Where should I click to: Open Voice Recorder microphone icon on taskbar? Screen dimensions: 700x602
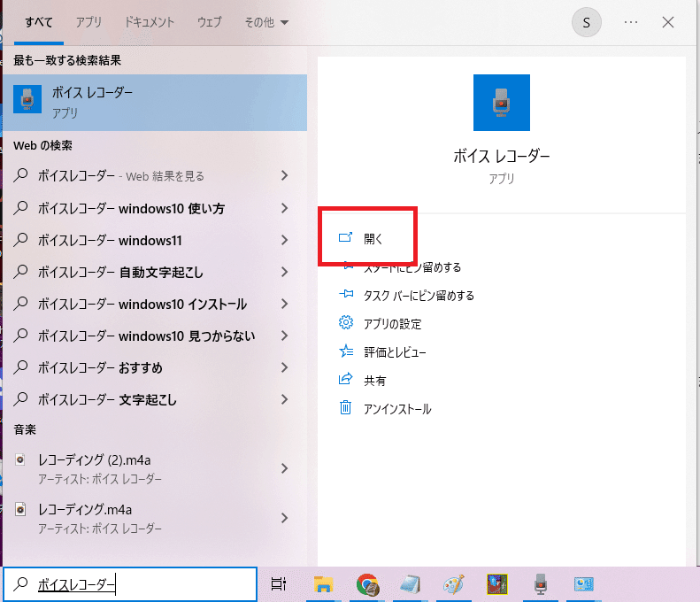(540, 584)
